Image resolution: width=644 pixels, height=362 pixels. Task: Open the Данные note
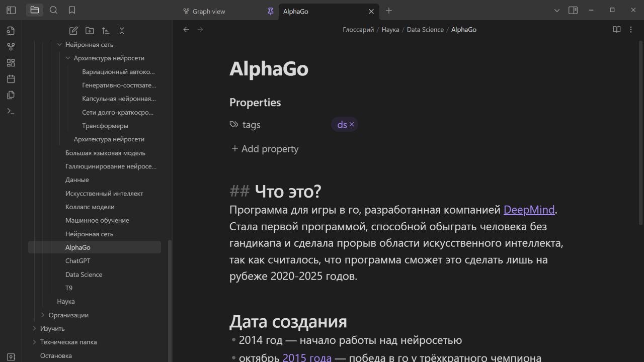77,180
